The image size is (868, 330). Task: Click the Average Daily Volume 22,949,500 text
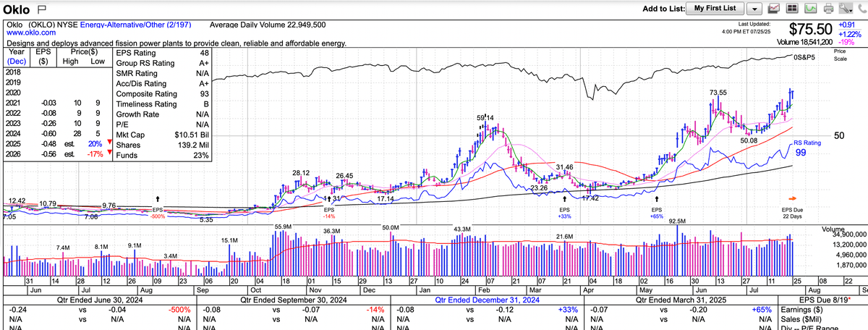267,24
